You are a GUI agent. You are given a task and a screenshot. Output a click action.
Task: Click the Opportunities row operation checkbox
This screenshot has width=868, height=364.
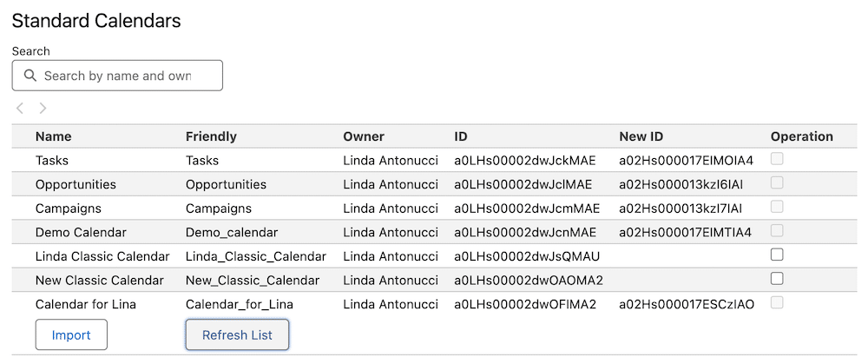coord(777,183)
